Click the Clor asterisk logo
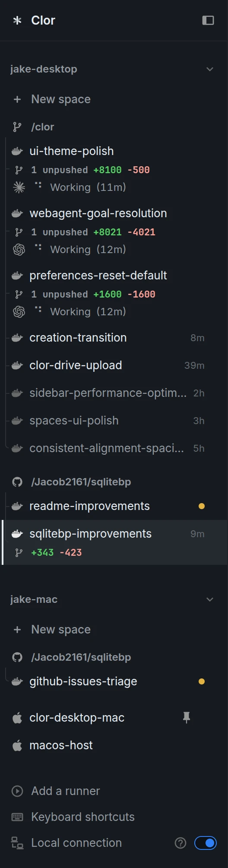The height and width of the screenshot is (868, 228). pyautogui.click(x=17, y=20)
